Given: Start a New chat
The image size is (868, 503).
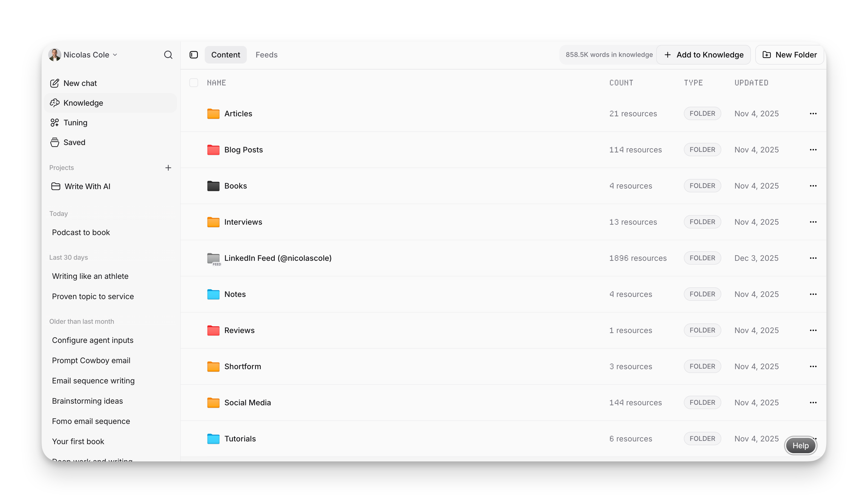Looking at the screenshot, I should 110,83.
